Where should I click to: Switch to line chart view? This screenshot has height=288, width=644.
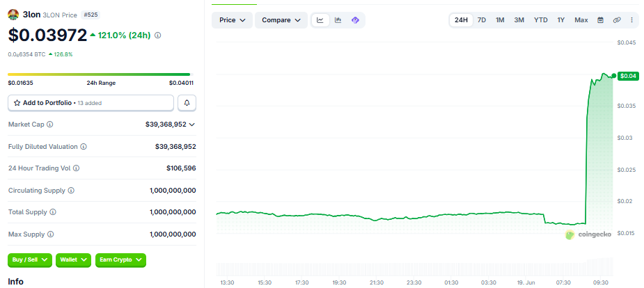[x=320, y=20]
